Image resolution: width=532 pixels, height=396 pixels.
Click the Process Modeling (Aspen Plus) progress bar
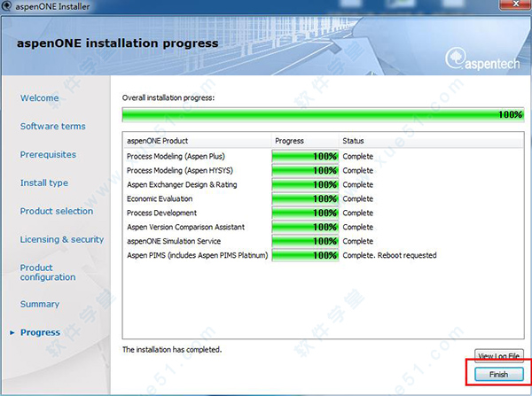305,156
